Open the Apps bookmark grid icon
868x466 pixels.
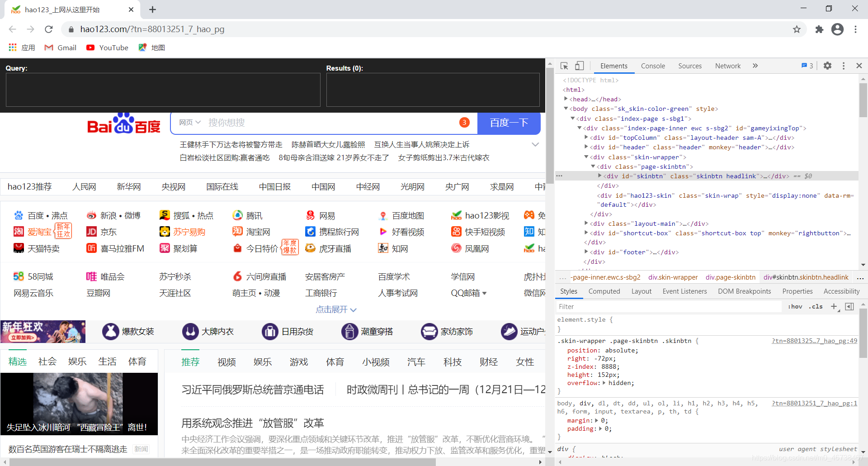pyautogui.click(x=13, y=48)
